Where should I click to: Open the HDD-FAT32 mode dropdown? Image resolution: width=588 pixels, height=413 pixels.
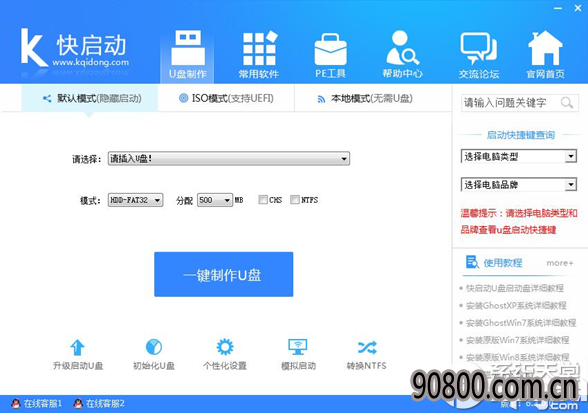135,200
